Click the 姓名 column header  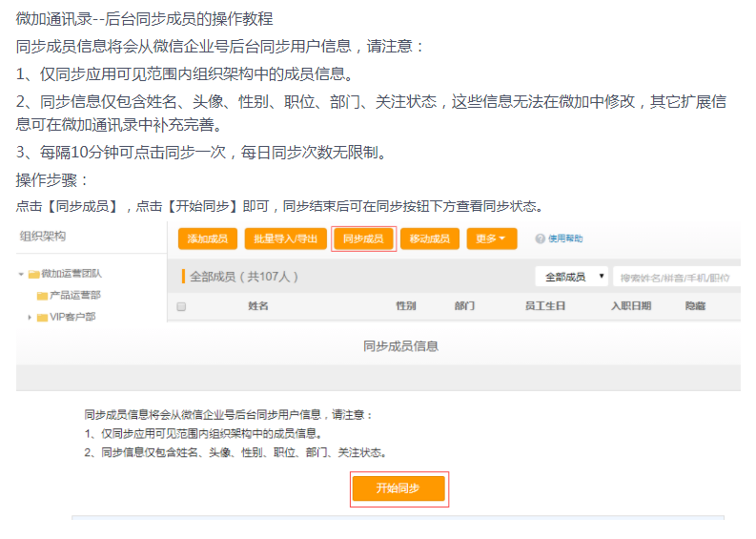[x=258, y=306]
